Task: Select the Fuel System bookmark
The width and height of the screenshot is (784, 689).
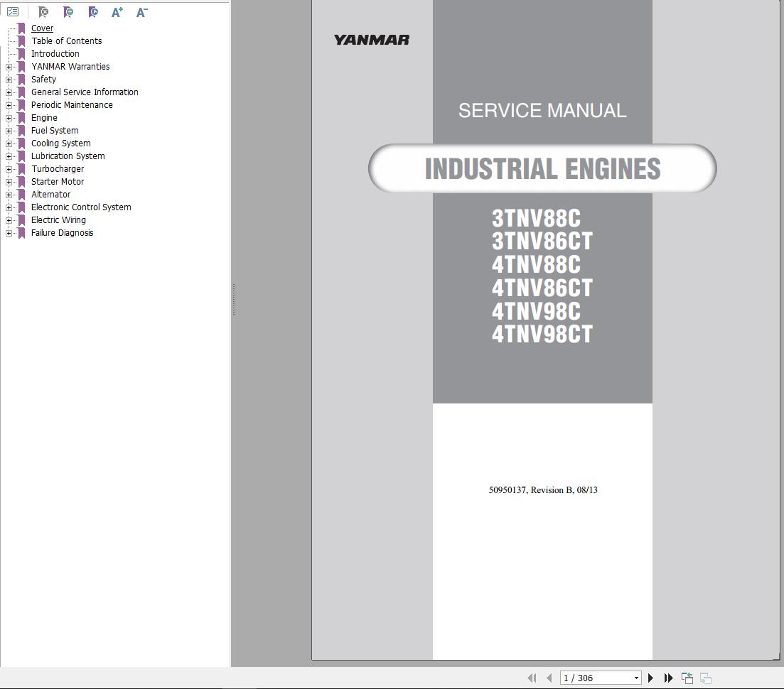Action: tap(55, 131)
